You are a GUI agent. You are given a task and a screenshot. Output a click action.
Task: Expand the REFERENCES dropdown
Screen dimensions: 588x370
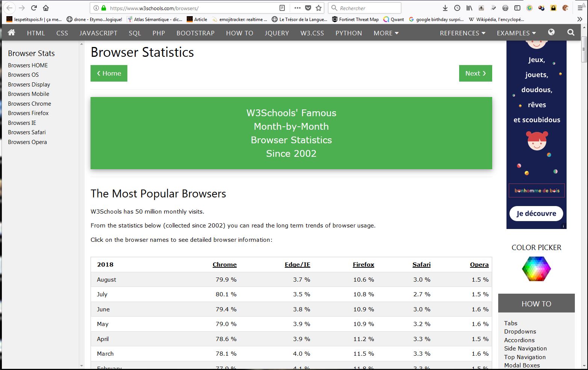click(463, 33)
